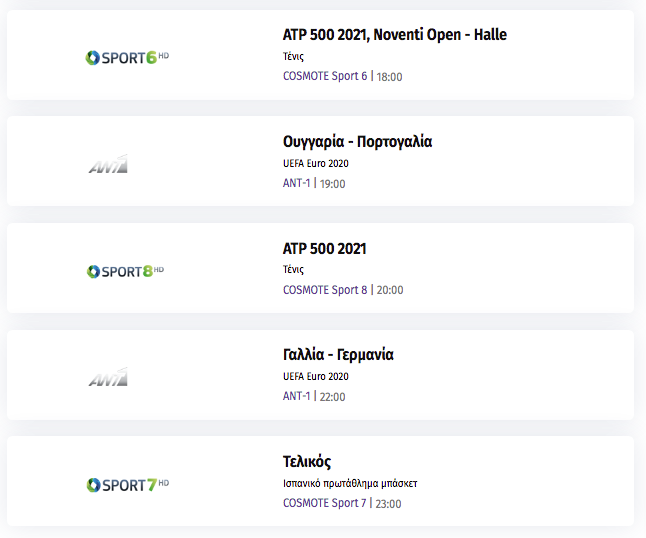
Task: Follow the ANT-1 channel link at 19:00
Action: (297, 183)
